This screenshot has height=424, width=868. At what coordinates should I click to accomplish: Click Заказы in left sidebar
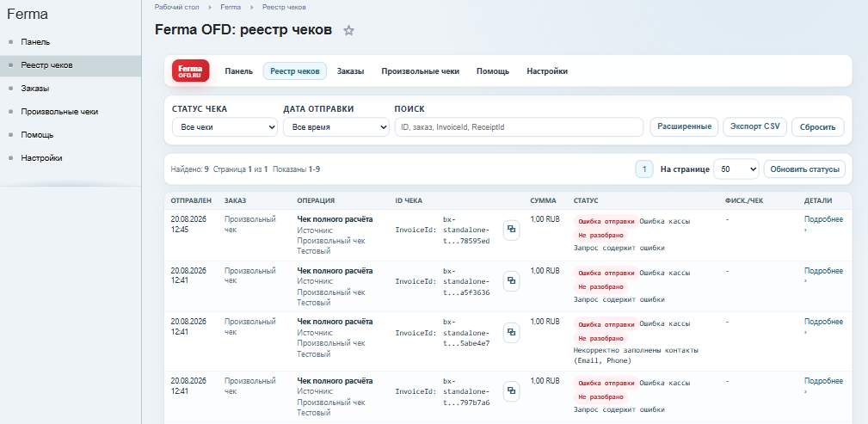pos(35,89)
